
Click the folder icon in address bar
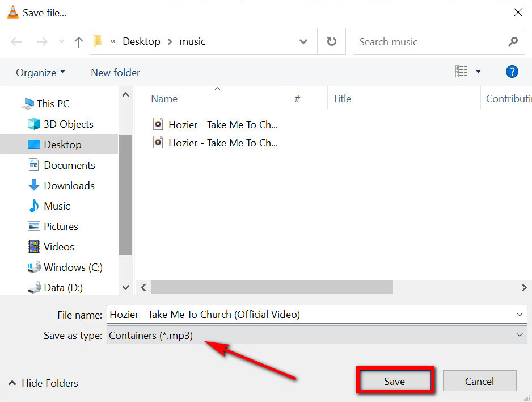[98, 41]
